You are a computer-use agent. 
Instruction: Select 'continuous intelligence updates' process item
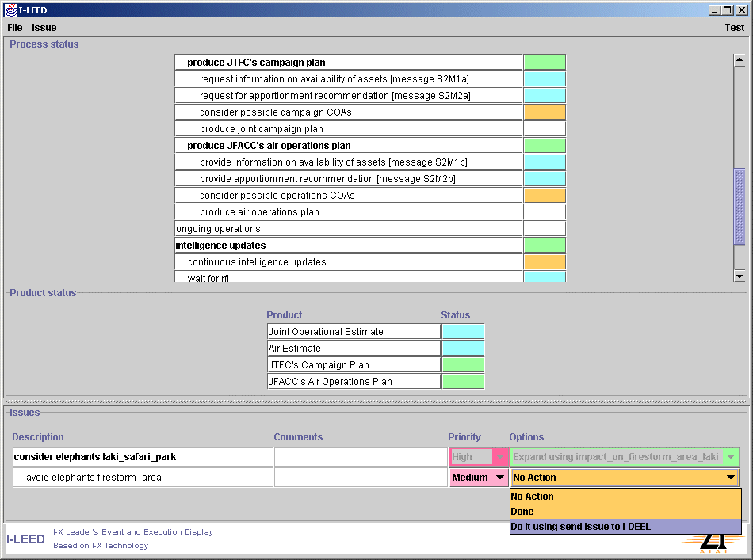click(x=348, y=262)
